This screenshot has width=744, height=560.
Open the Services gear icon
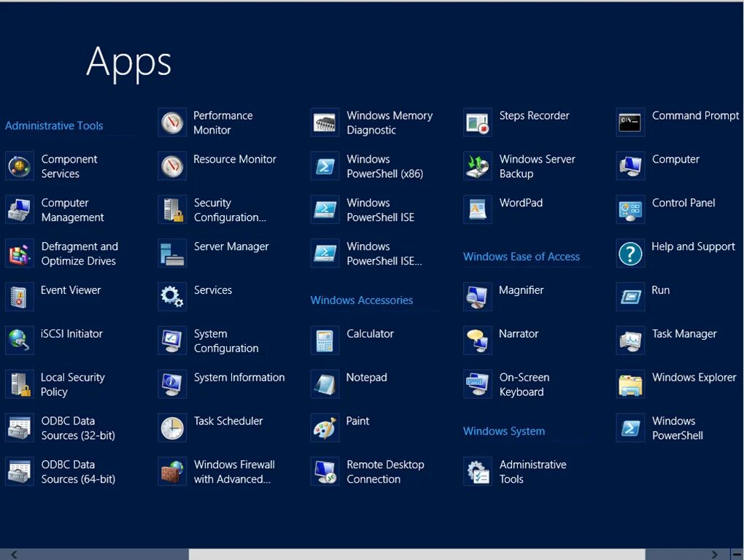172,297
